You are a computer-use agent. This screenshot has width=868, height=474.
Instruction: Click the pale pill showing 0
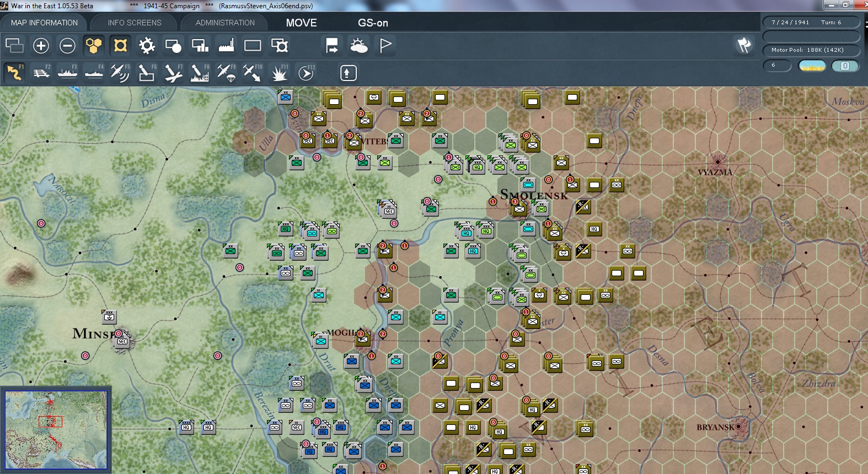coord(845,66)
